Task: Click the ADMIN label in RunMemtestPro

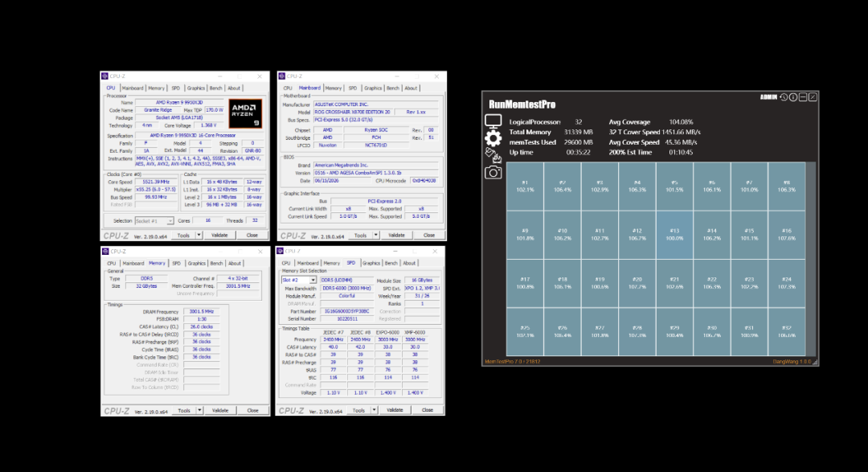Action: click(x=768, y=97)
